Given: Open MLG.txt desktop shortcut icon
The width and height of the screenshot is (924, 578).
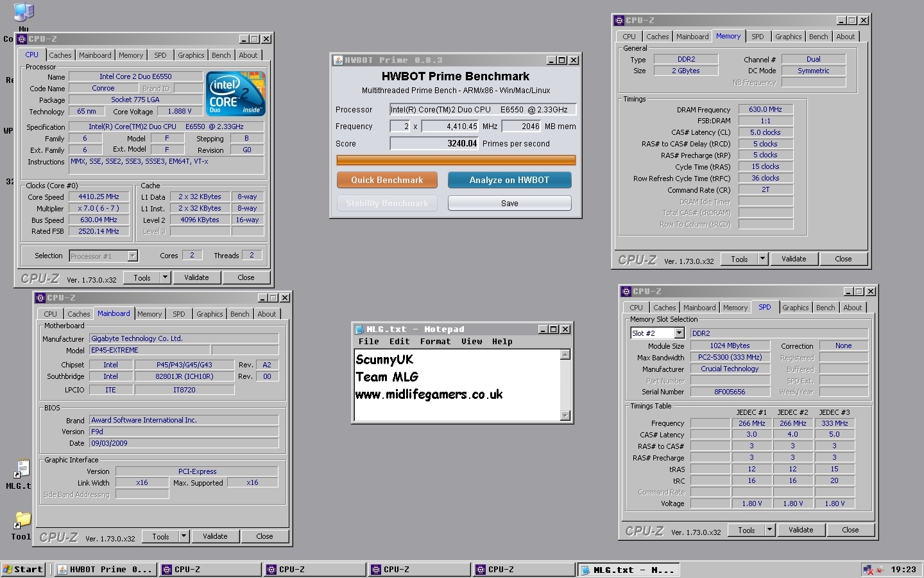Looking at the screenshot, I should coord(22,469).
